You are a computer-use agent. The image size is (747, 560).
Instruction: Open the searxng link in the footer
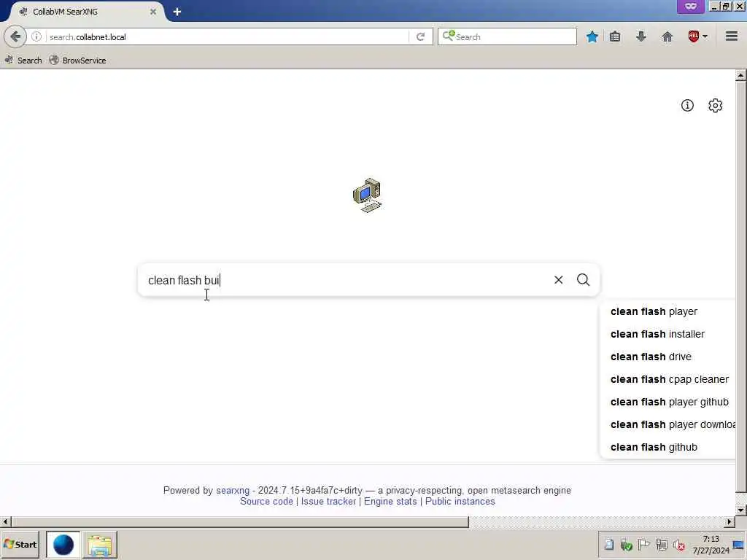tap(233, 491)
